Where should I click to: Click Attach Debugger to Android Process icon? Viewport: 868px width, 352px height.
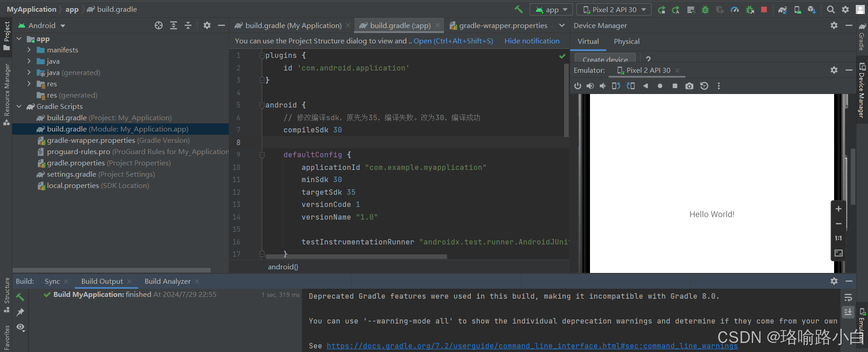[750, 9]
